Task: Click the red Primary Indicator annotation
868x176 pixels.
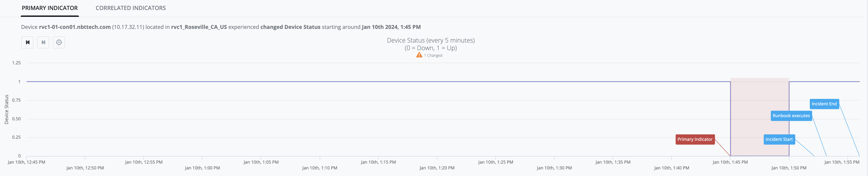Action: tap(695, 139)
